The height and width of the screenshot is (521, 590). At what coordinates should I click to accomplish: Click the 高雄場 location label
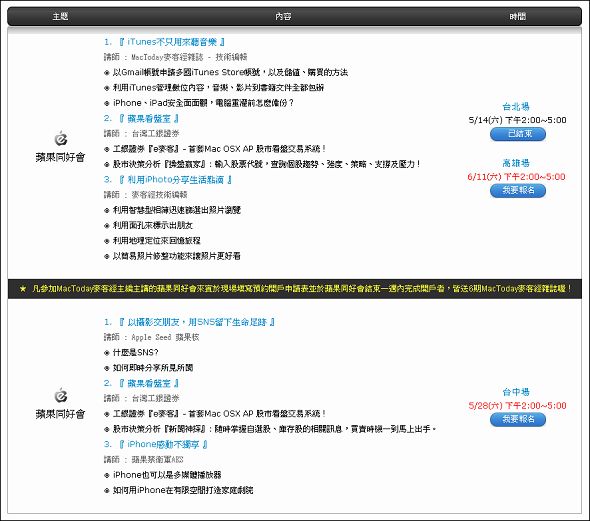point(516,163)
